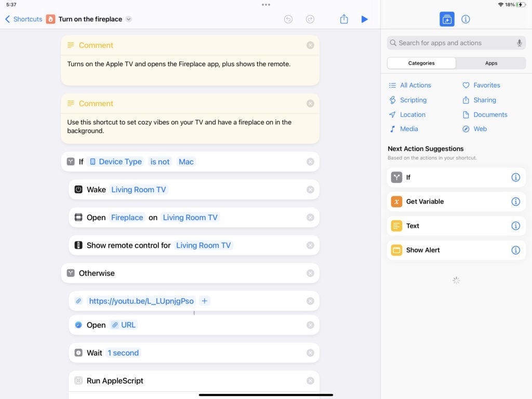Open Media category
This screenshot has width=532, height=399.
[x=403, y=129]
